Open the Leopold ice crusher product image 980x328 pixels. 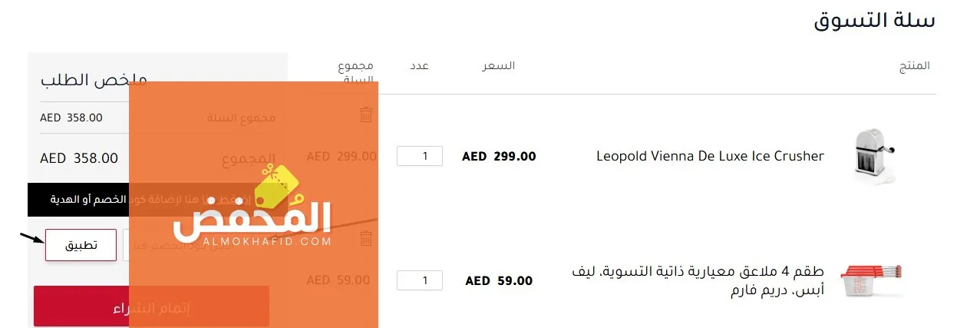(x=875, y=157)
